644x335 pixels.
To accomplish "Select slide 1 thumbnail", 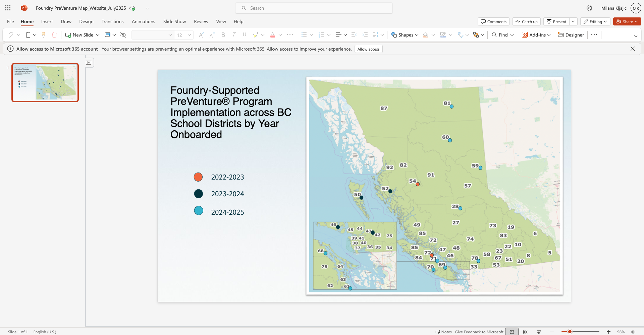I will [45, 82].
